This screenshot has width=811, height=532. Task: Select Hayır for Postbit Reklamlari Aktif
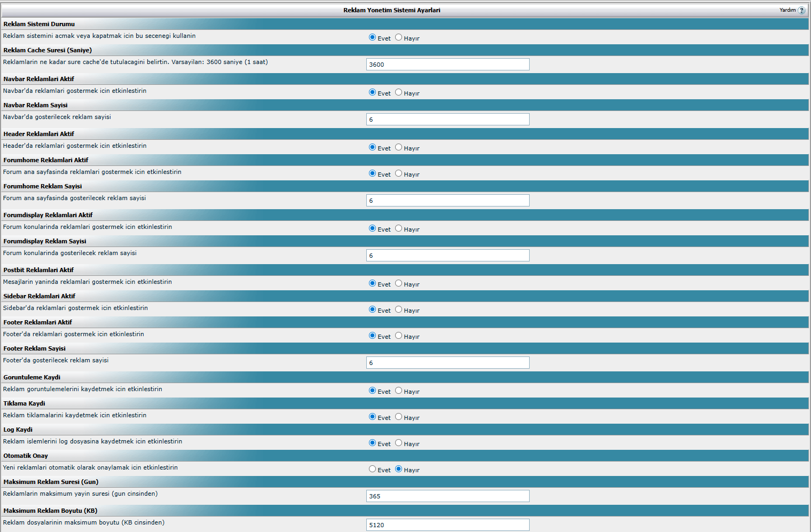[398, 283]
